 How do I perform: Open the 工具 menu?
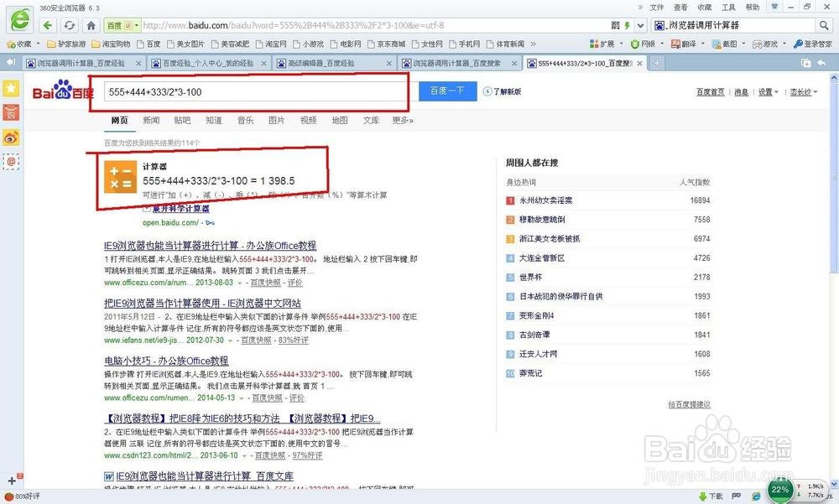pos(728,7)
